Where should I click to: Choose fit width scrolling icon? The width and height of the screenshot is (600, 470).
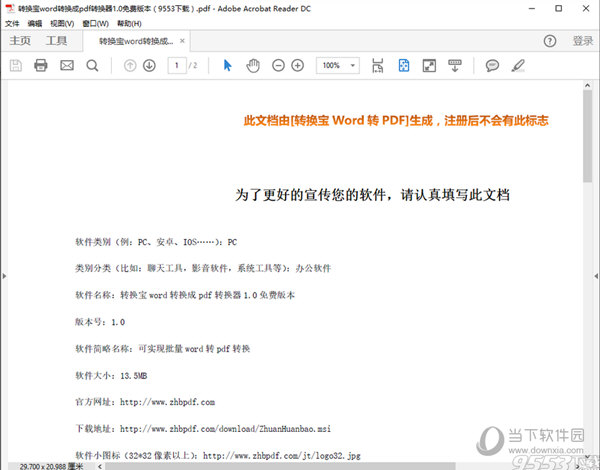click(377, 65)
